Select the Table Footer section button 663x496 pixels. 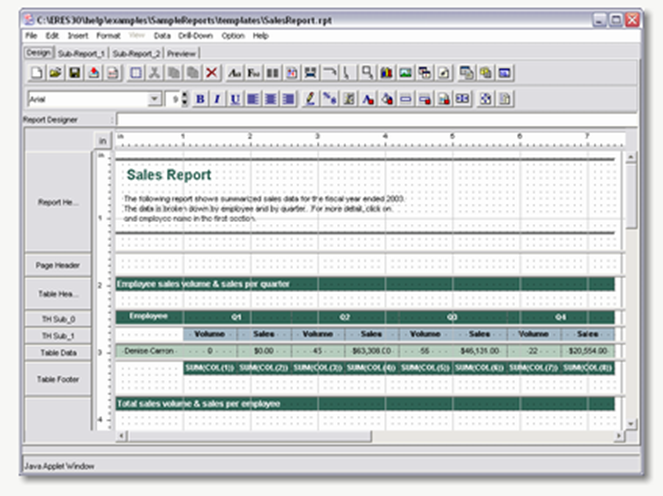click(x=57, y=378)
